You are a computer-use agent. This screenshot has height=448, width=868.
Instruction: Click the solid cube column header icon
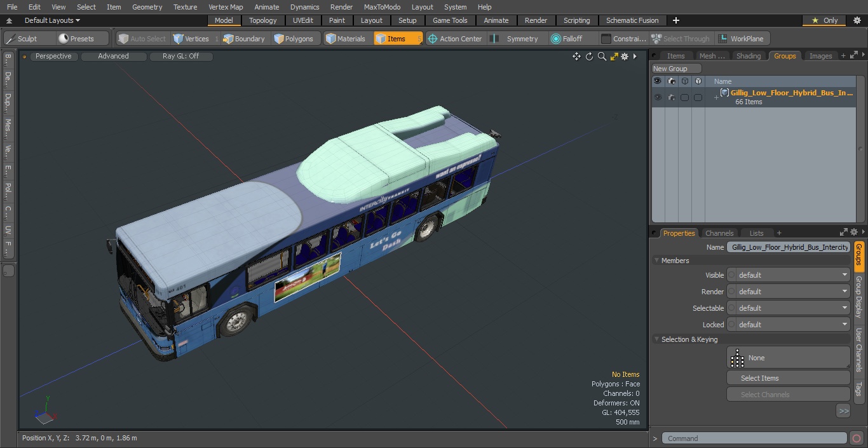(x=698, y=81)
